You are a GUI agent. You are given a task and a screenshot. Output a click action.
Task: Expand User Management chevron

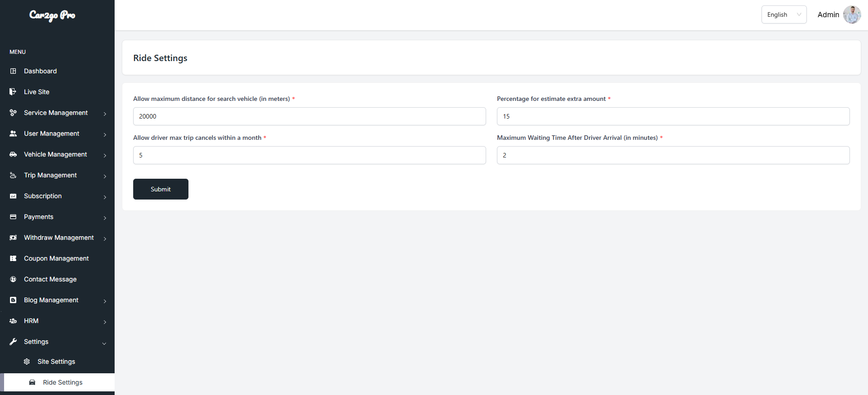[105, 134]
